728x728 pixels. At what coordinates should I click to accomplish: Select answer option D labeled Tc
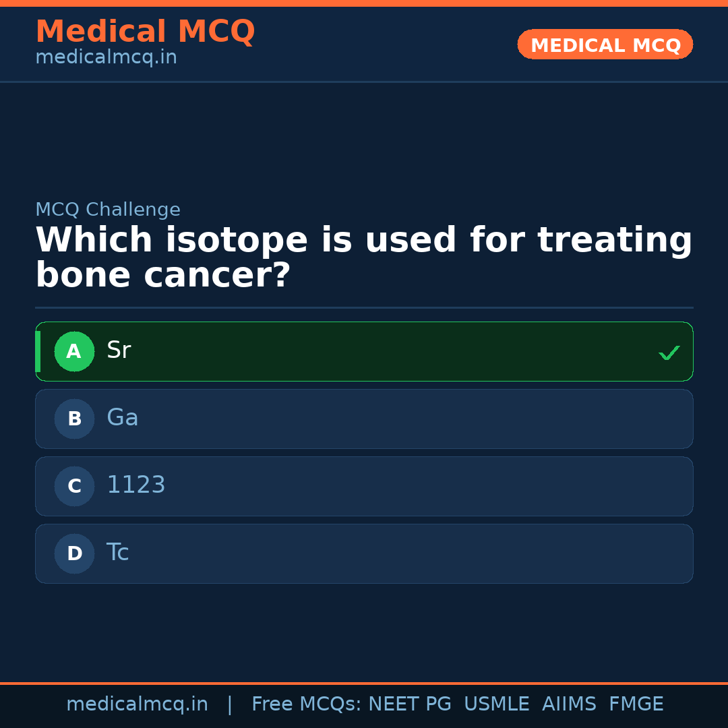364,553
